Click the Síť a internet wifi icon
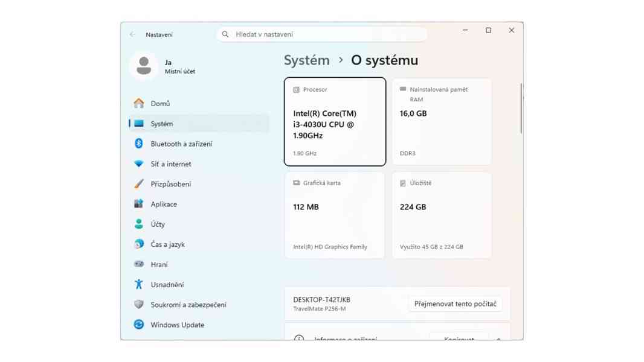Image resolution: width=644 pixels, height=362 pixels. [x=139, y=164]
